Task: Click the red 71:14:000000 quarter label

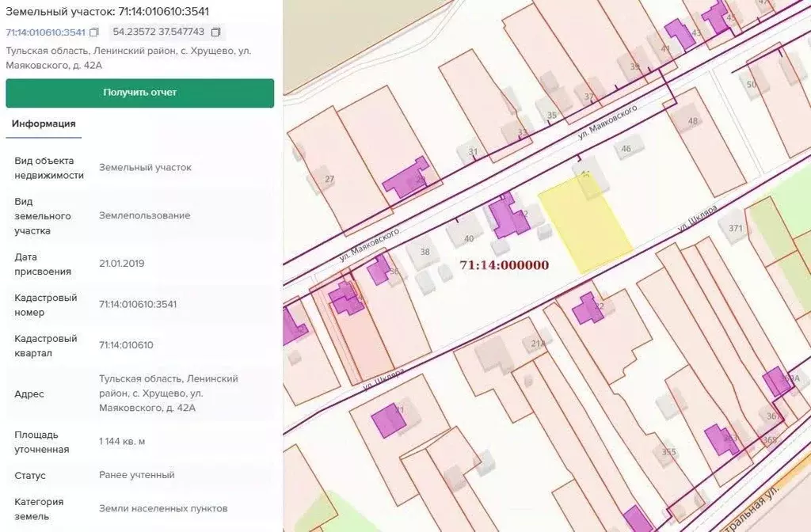Action: (x=504, y=265)
